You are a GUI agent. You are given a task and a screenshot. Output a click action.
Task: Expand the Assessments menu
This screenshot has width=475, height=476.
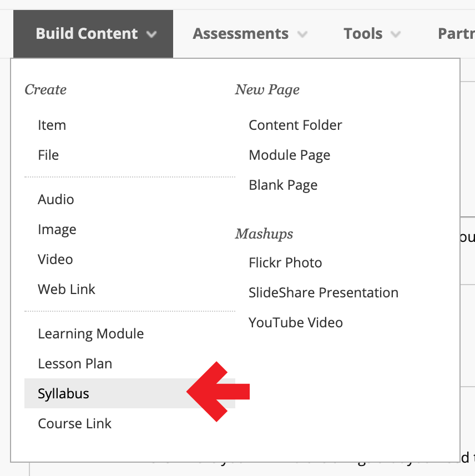tap(240, 34)
